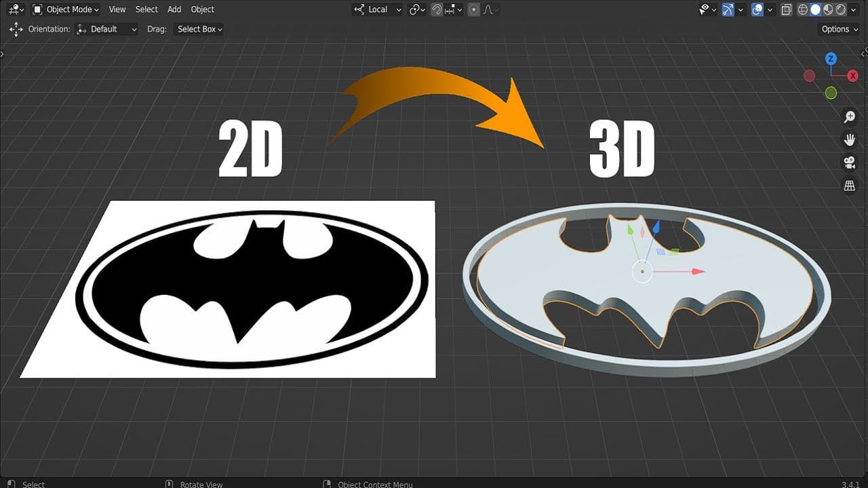Toggle proportional editing
The height and width of the screenshot is (488, 868).
[x=474, y=9]
